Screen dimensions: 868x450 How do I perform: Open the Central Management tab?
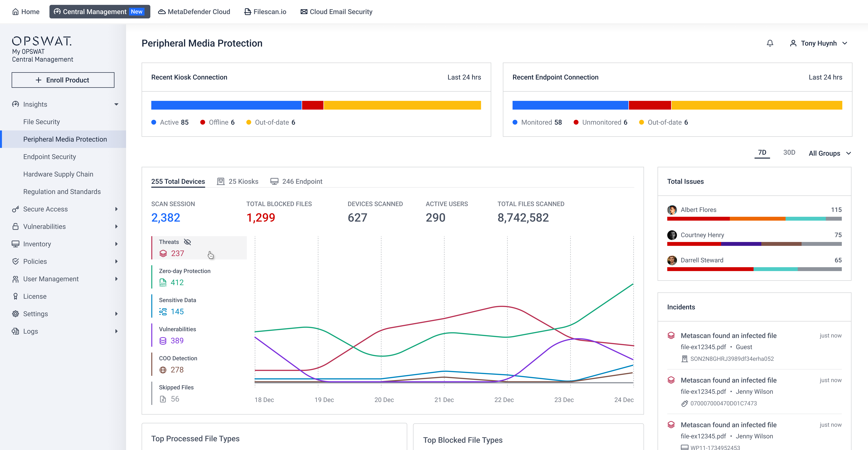click(x=100, y=12)
